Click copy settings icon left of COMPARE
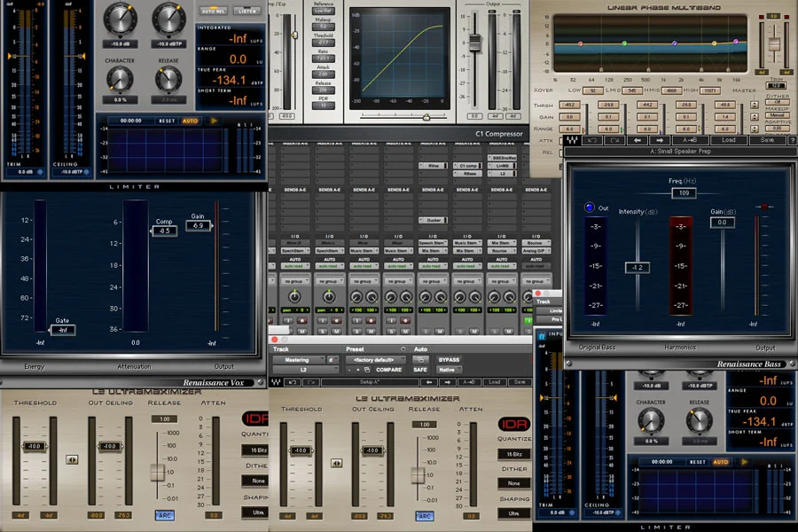Image resolution: width=798 pixels, height=532 pixels. point(367,370)
